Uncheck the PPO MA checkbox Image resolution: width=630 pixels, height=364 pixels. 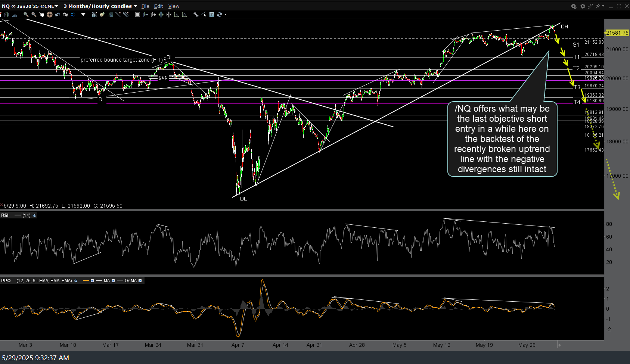pos(113,281)
